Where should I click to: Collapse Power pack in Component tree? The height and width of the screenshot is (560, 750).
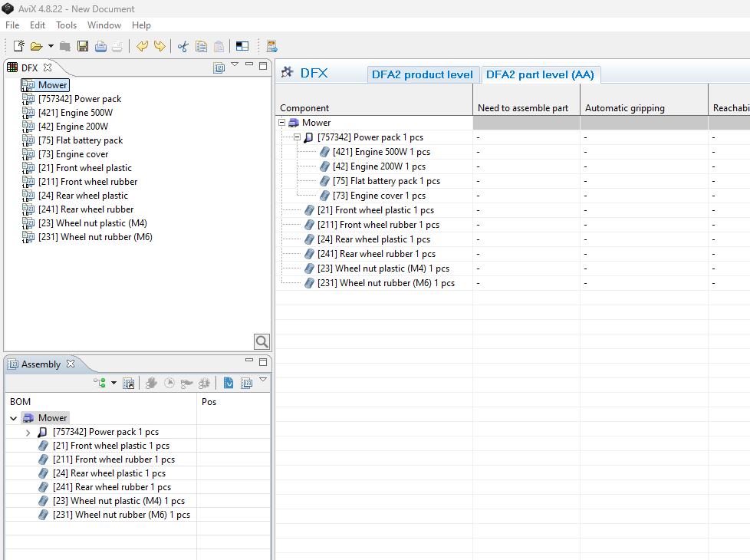(x=297, y=137)
